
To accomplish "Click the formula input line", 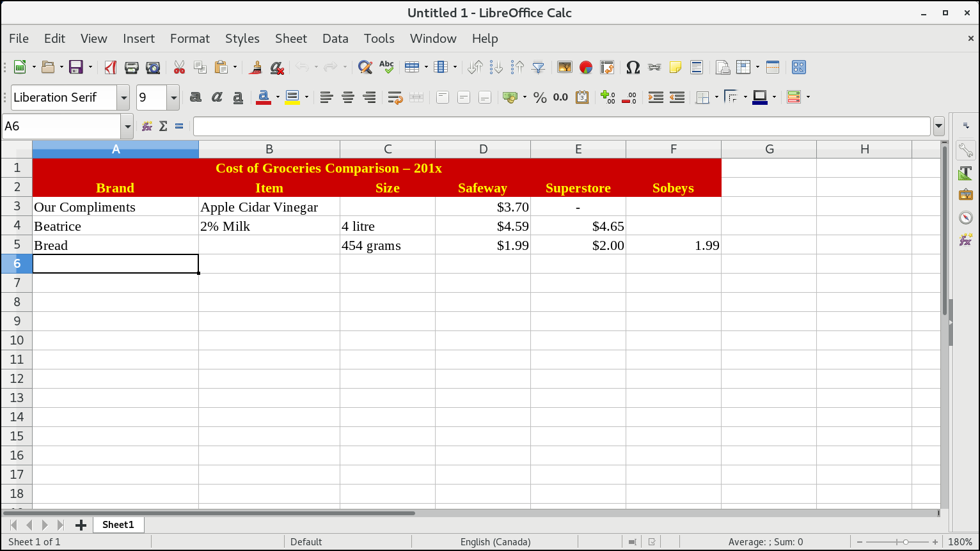I will [562, 127].
